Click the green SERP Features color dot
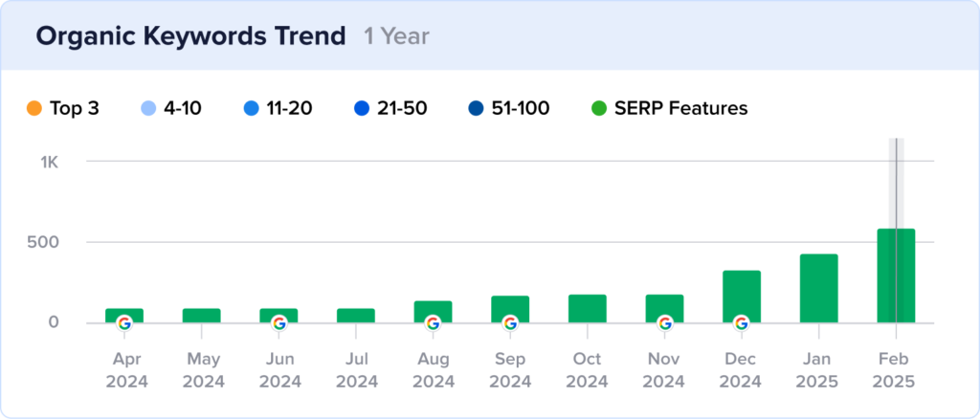Image resolution: width=980 pixels, height=419 pixels. tap(599, 109)
